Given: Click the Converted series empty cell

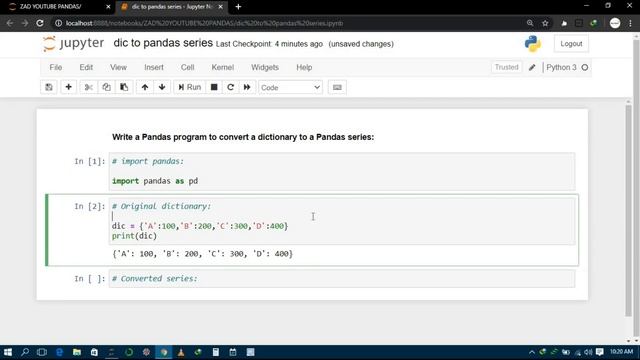Looking at the screenshot, I should pos(342,279).
